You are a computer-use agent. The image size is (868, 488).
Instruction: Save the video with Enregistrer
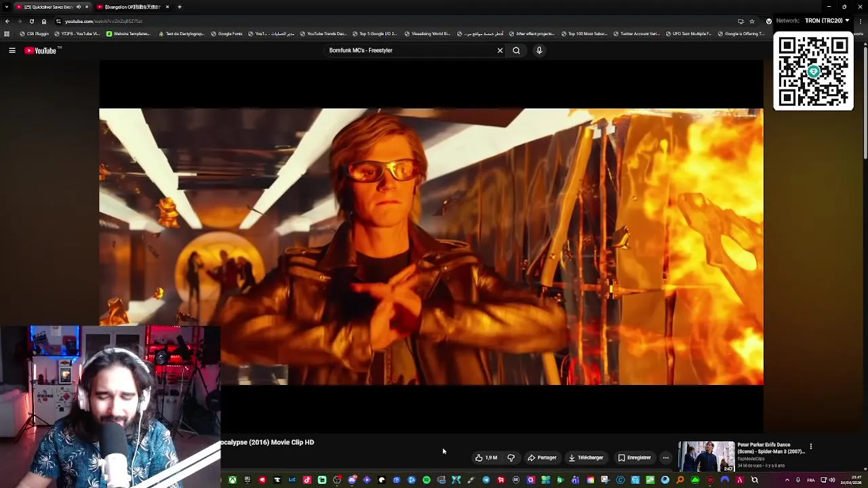pyautogui.click(x=635, y=457)
